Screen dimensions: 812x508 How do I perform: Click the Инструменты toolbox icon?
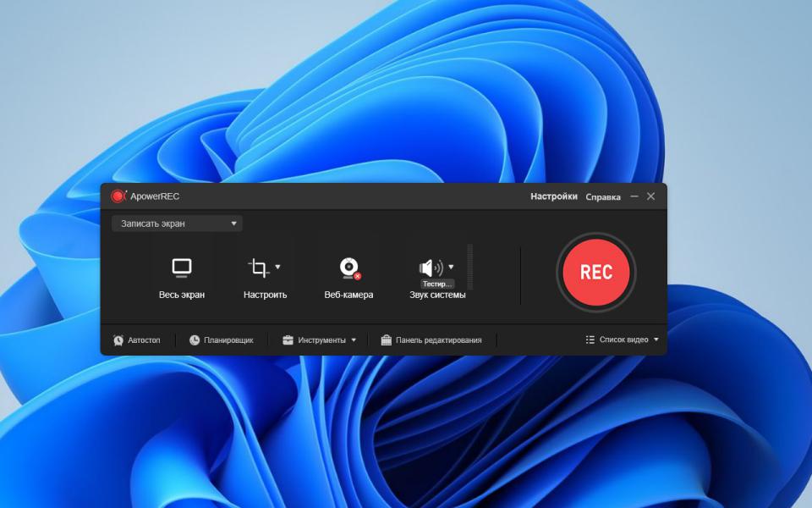click(288, 340)
